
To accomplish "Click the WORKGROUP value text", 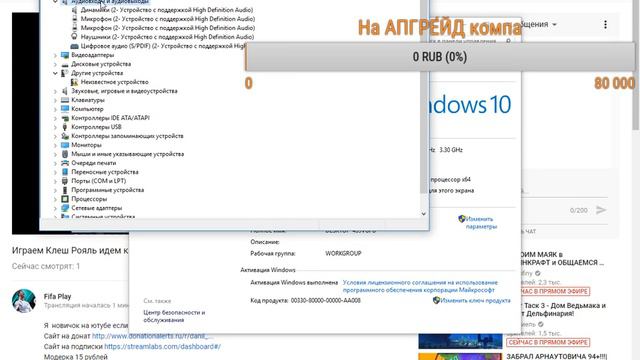I will click(x=343, y=253).
